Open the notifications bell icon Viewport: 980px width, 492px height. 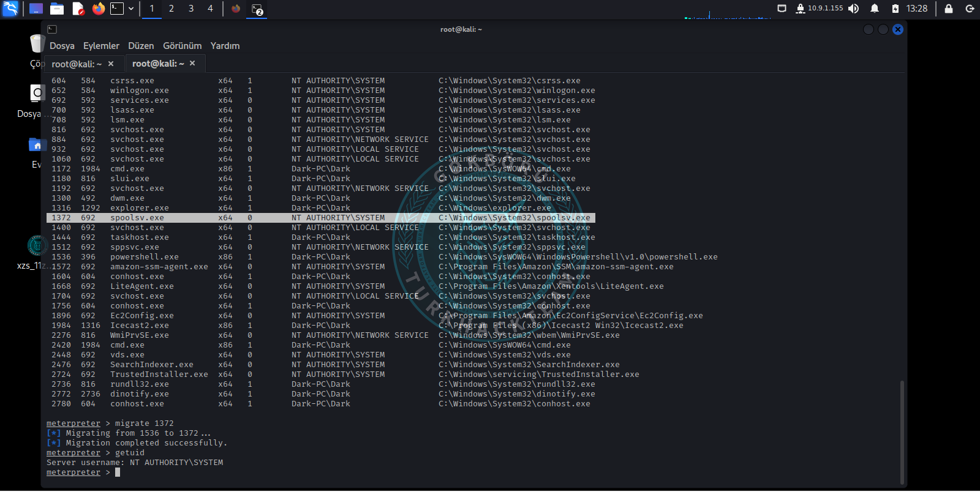(x=875, y=9)
